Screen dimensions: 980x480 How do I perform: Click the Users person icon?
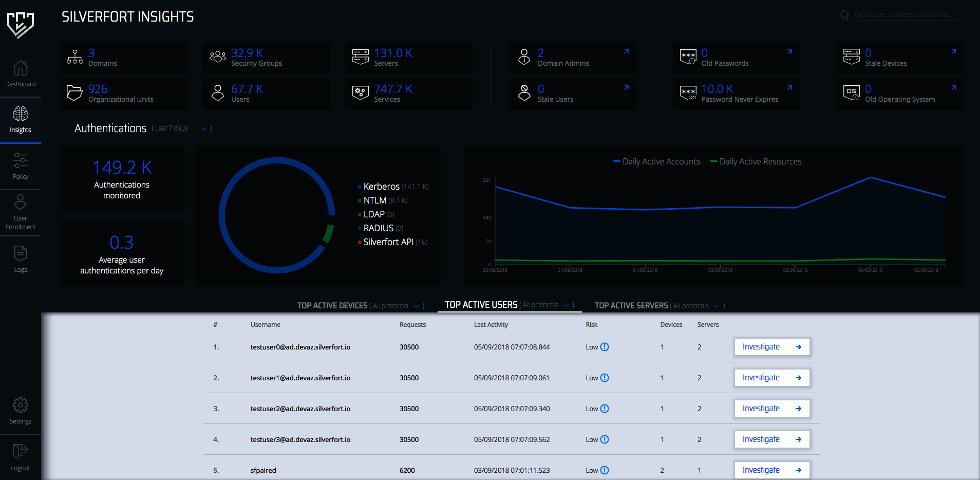(x=218, y=93)
